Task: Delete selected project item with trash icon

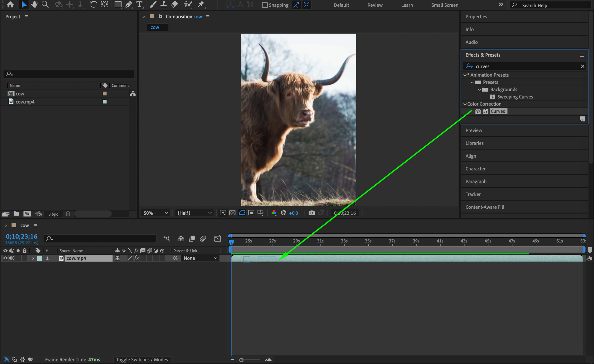Action: [x=68, y=214]
